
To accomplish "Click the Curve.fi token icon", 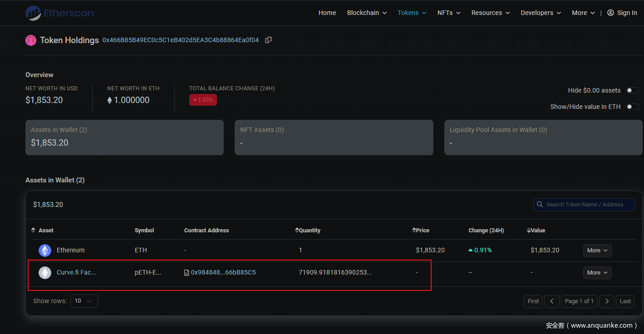I will (x=45, y=273).
